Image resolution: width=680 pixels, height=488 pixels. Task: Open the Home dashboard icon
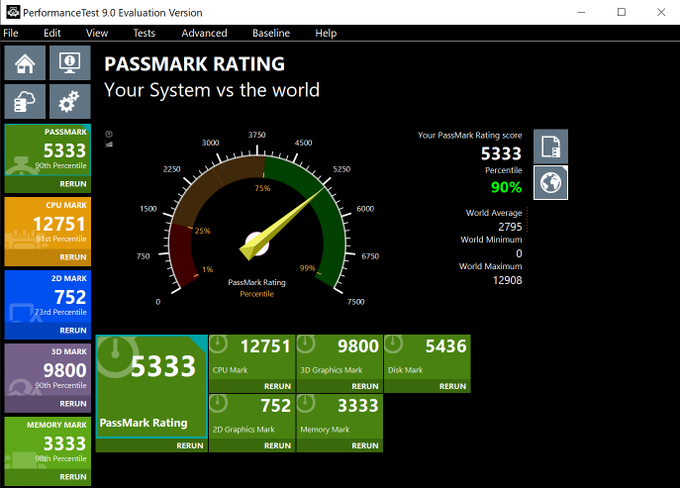[x=25, y=63]
